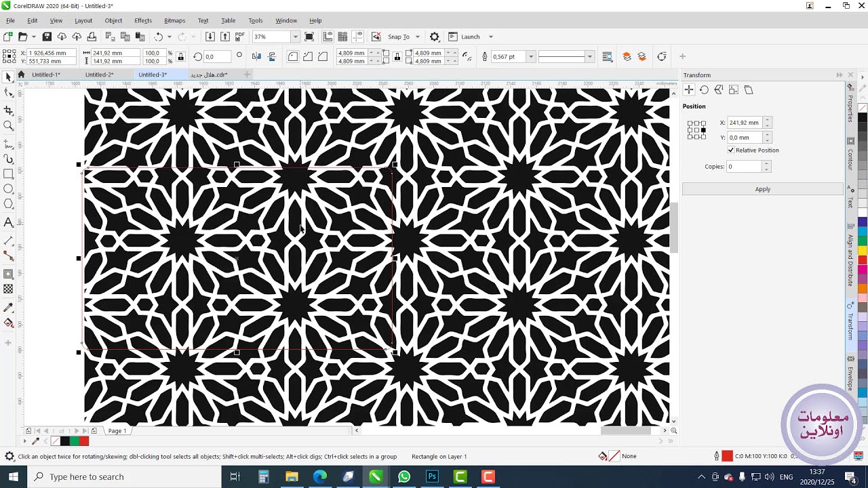868x488 pixels.
Task: Open the Bitmaps menu
Action: [x=174, y=20]
